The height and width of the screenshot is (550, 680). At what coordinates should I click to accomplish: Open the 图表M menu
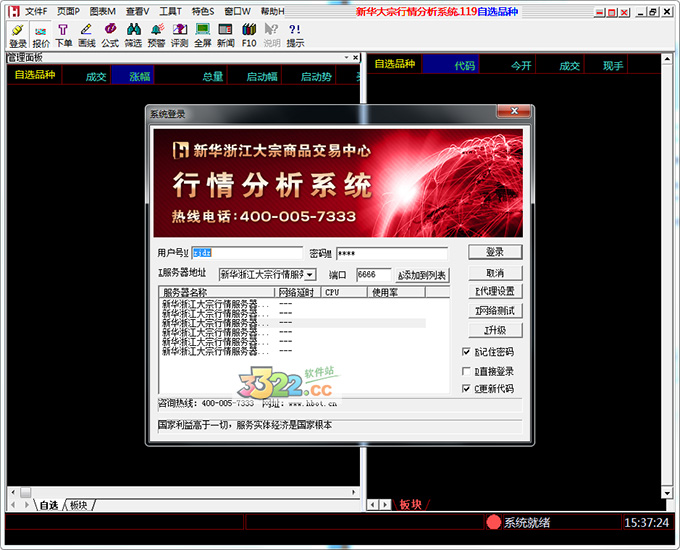click(x=103, y=12)
